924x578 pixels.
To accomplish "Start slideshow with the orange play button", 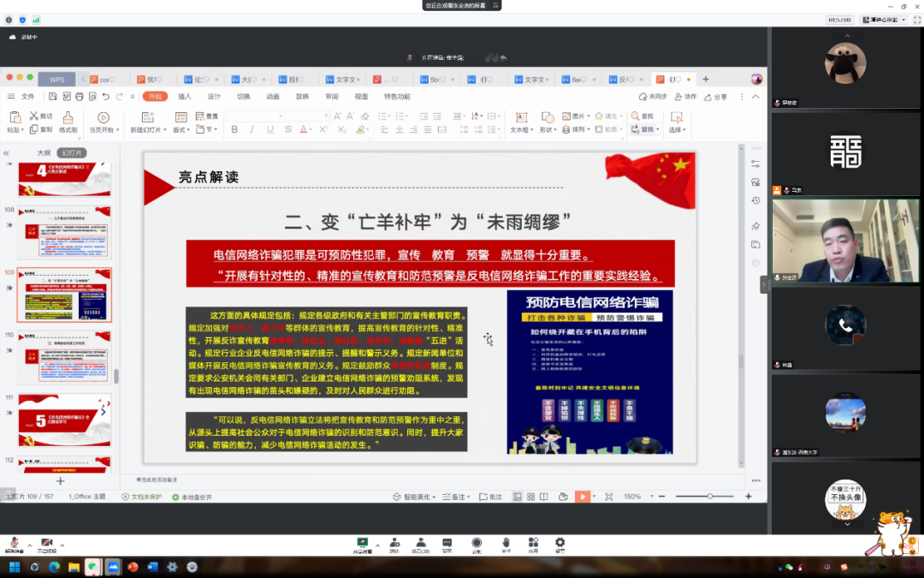I will (582, 497).
